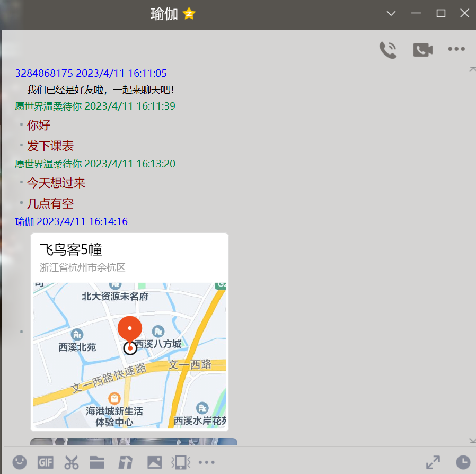
Task: Click the send image icon
Action: click(x=154, y=462)
